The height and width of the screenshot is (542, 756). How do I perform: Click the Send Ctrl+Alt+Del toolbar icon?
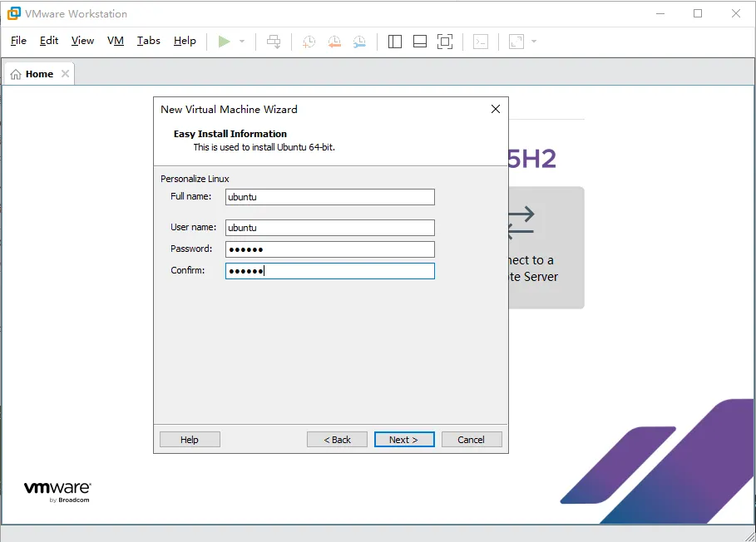point(274,42)
